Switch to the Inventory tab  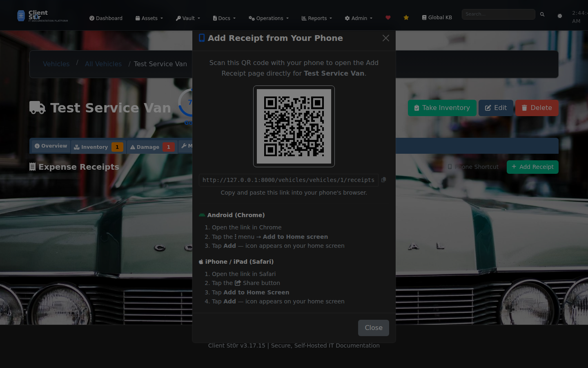point(98,147)
